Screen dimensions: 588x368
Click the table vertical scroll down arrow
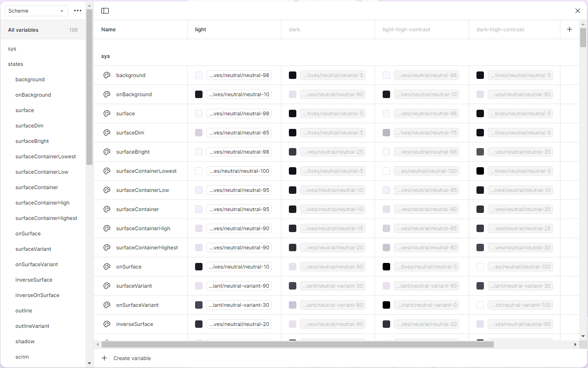click(583, 336)
